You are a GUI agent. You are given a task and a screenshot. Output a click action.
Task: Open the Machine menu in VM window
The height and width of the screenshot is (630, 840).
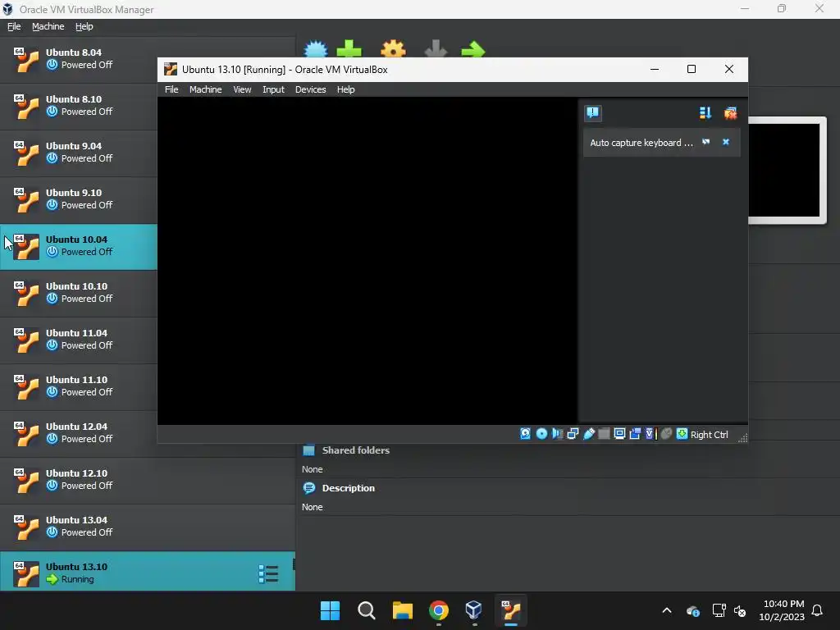205,89
